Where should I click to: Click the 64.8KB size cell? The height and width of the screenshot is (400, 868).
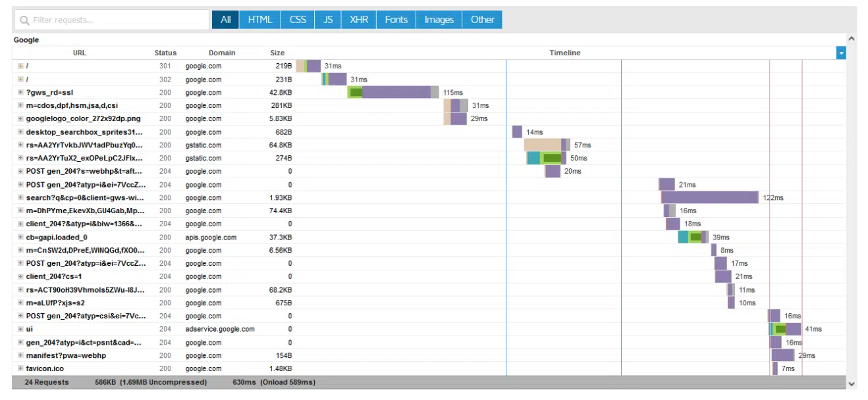click(x=281, y=145)
